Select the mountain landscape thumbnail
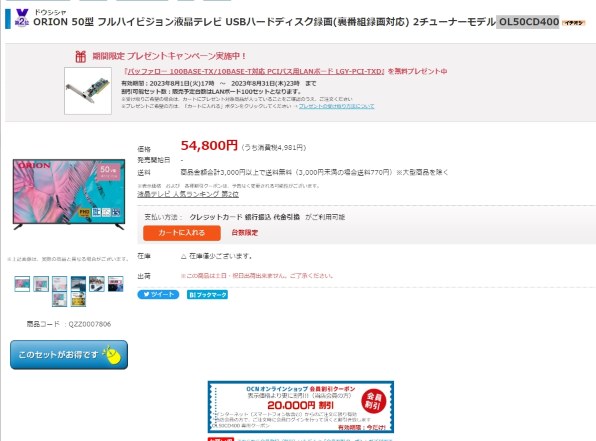Viewport: 596px width, 441px height. [78, 284]
